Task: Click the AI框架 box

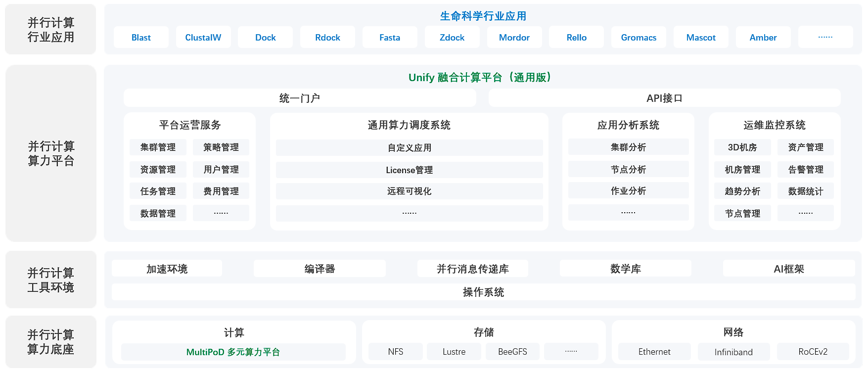Action: tap(789, 269)
